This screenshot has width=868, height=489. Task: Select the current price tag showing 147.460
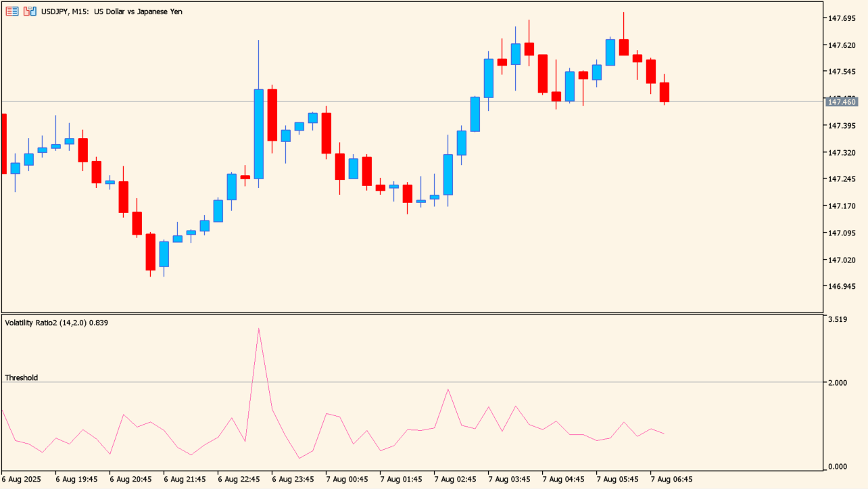tap(840, 100)
